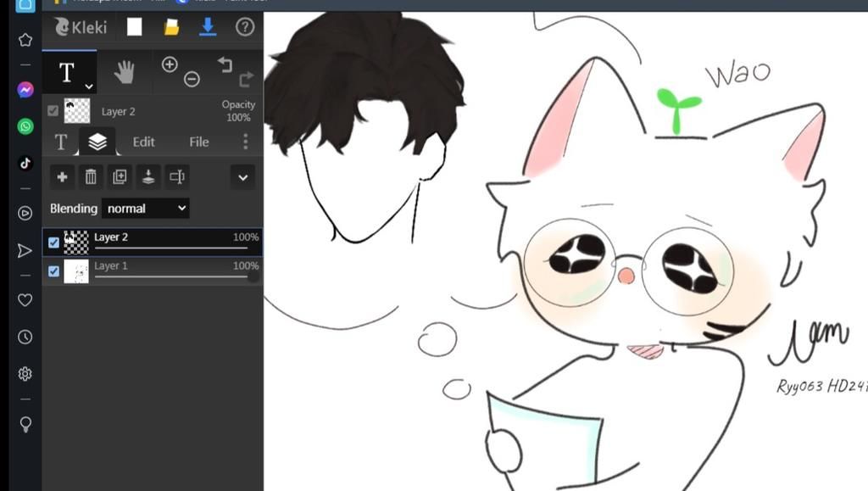This screenshot has width=868, height=491.
Task: Zoom out with the minus magnifier
Action: pos(192,79)
